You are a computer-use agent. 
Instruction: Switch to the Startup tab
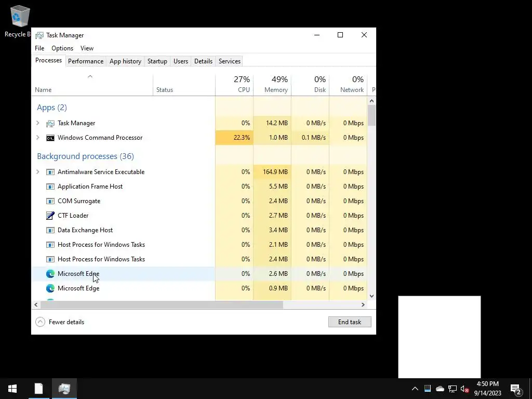(x=157, y=61)
